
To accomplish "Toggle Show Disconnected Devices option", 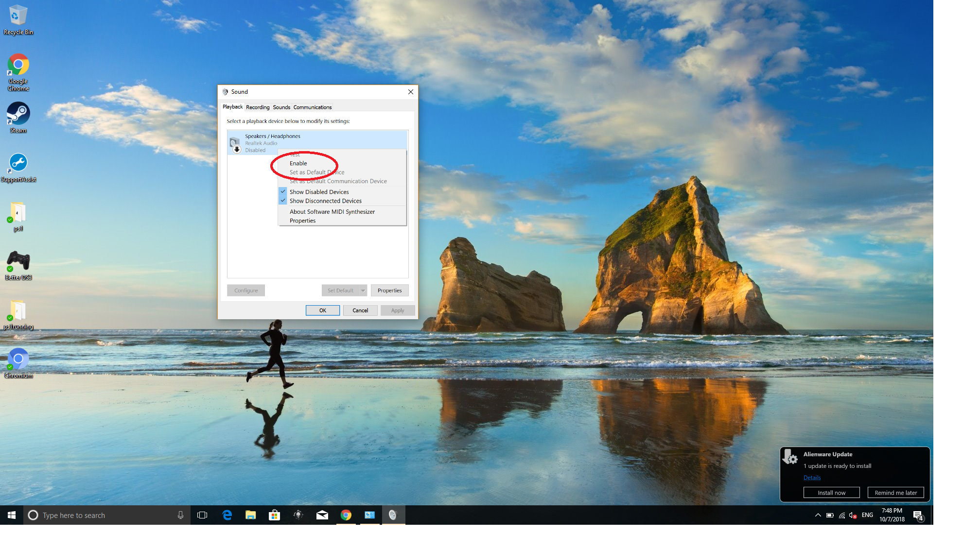I will [x=325, y=201].
